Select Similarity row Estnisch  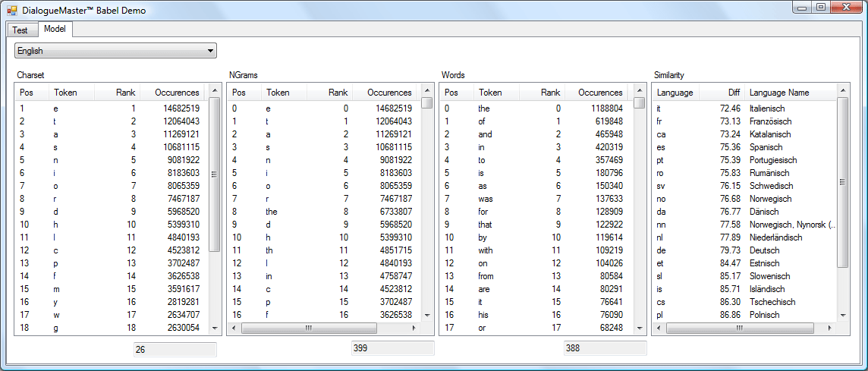coord(744,263)
